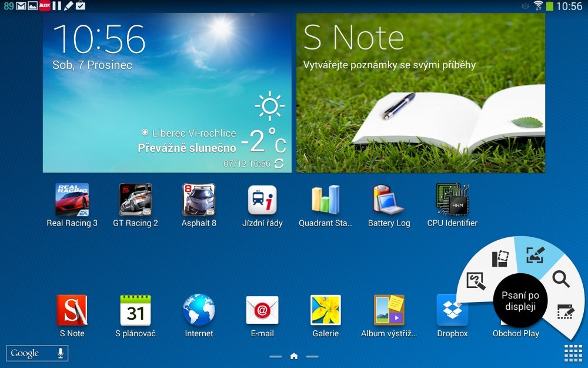Select Screen Write in Air Command wheel
Image resolution: width=588 pixels, height=368 pixels.
pyautogui.click(x=534, y=256)
